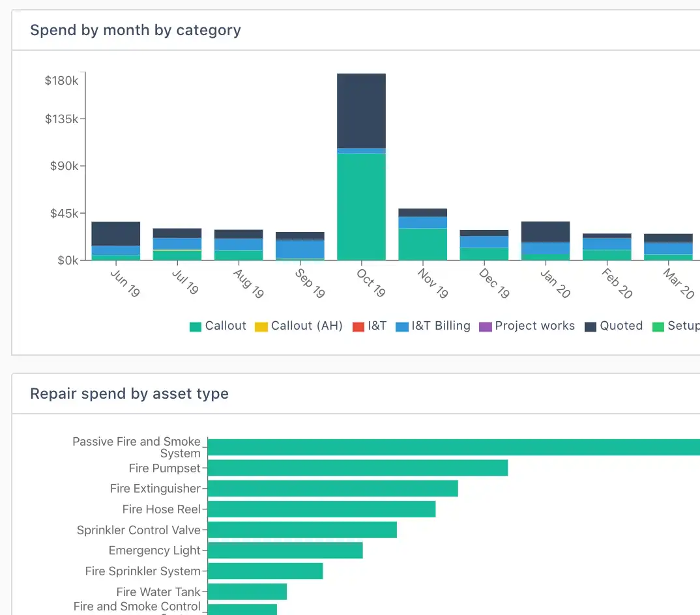Select the "Quoted" legend label
Image resolution: width=700 pixels, height=615 pixels.
pos(621,326)
